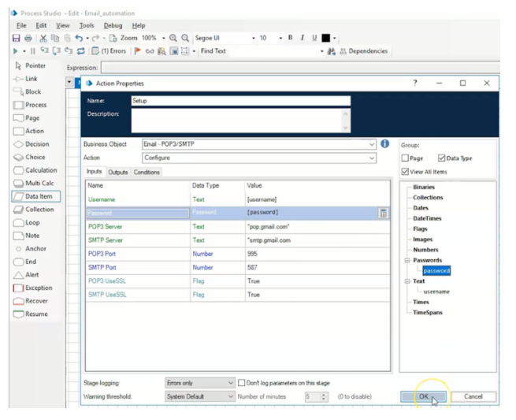Image resolution: width=516 pixels, height=420 pixels.
Task: Select the Loop stage tool
Action: [32, 222]
